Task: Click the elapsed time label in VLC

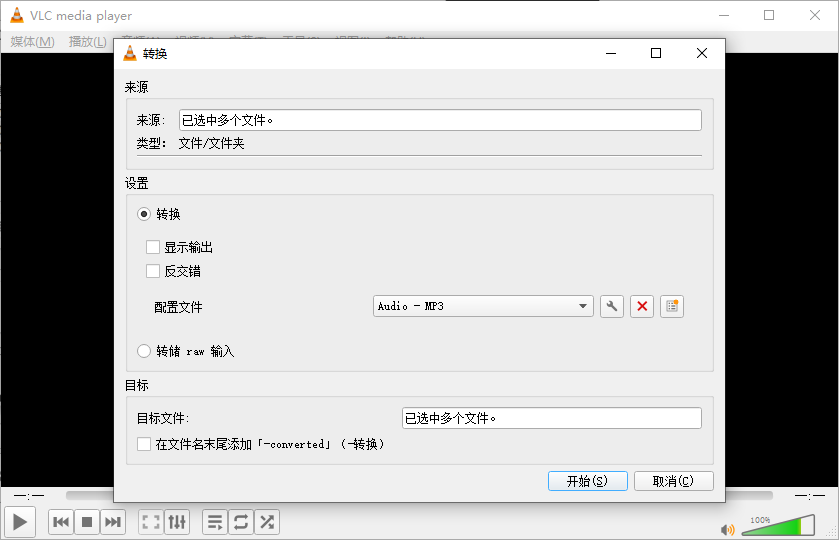Action: (29, 496)
